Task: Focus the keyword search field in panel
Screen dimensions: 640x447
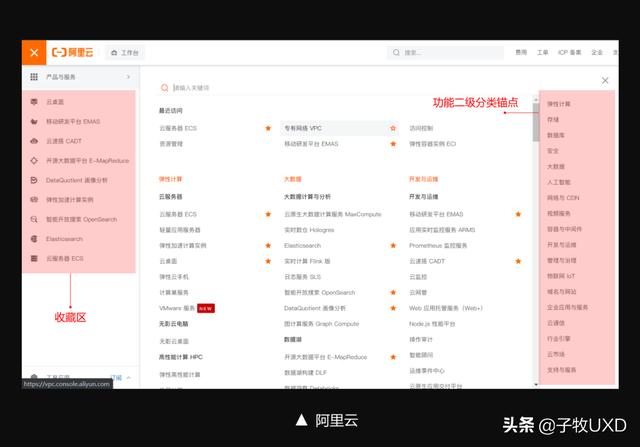Action: coord(347,88)
